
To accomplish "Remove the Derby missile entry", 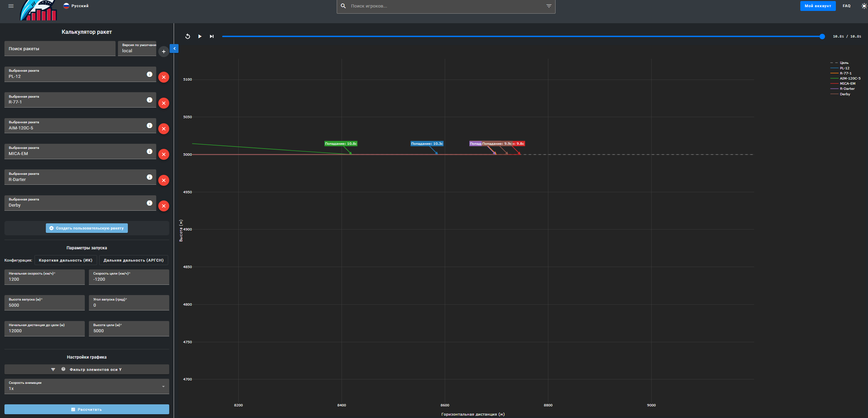I will [164, 206].
